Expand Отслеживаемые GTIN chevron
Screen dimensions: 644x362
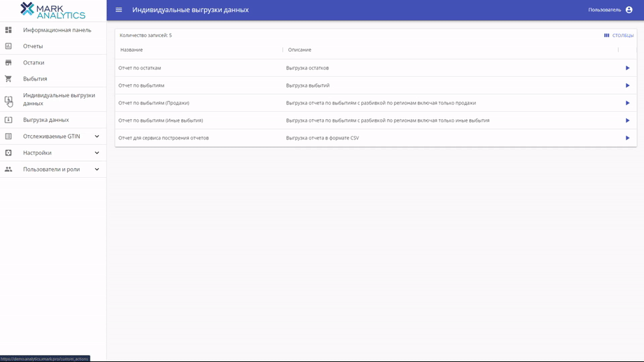click(97, 137)
